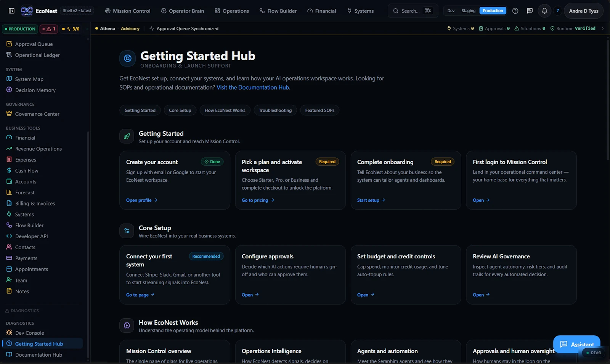Screen dimensions: 610x364
Task: Visit the Documentation Hub link
Action: 253,87
